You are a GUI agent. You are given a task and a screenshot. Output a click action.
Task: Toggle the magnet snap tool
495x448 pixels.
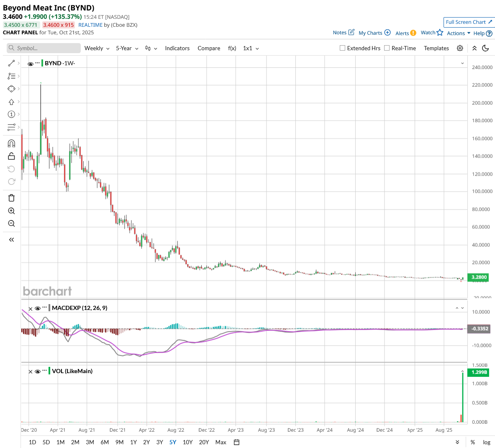[11, 143]
